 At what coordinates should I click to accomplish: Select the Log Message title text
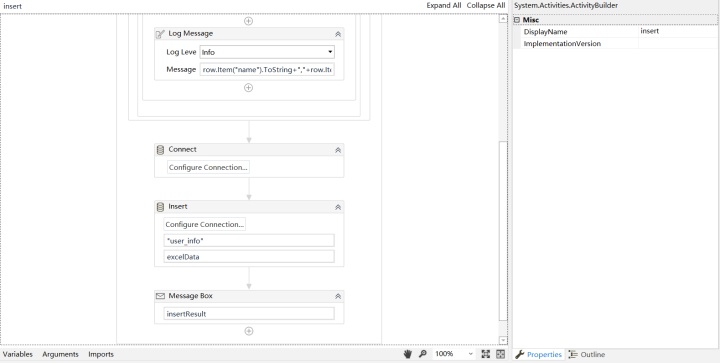(190, 34)
